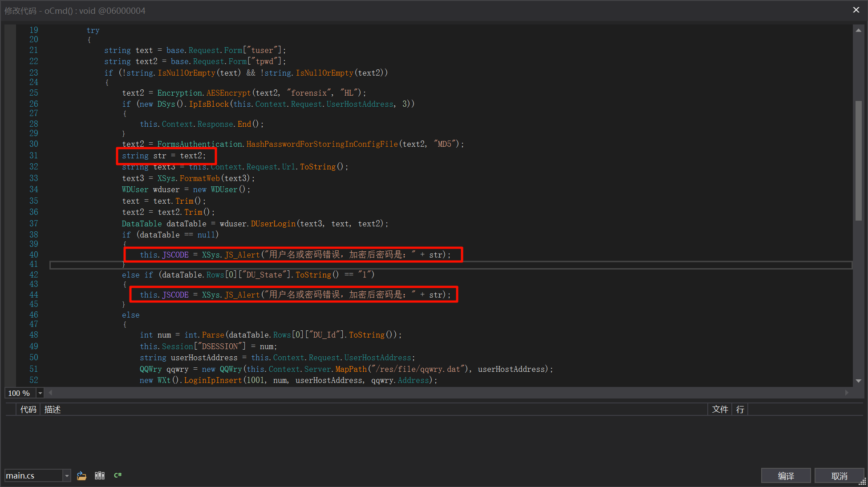
Task: Click the 文件 column header
Action: (720, 409)
